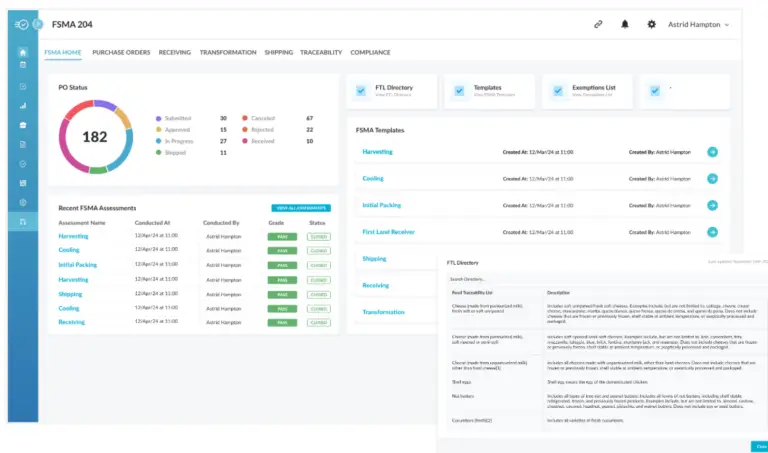This screenshot has width=768, height=453.
Task: Click the purple Submitted legend dot
Action: [x=158, y=118]
